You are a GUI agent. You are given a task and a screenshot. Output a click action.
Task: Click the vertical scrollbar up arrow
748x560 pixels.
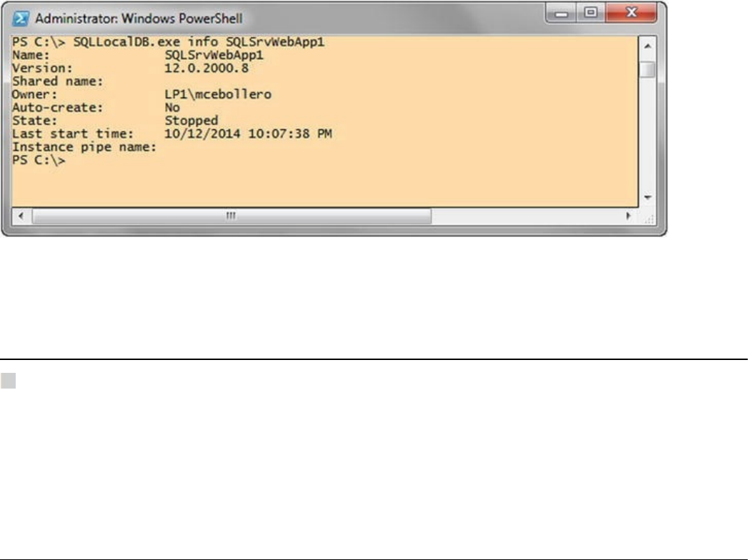tap(647, 46)
